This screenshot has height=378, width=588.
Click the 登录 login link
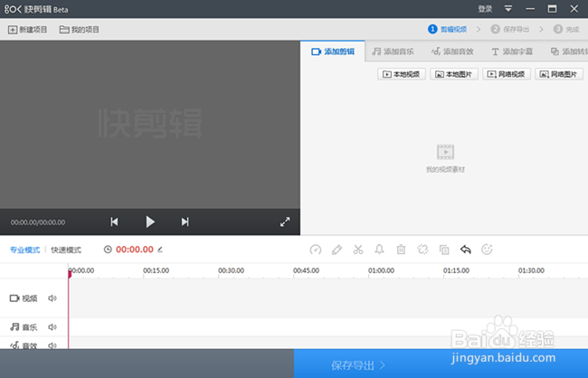pos(485,9)
